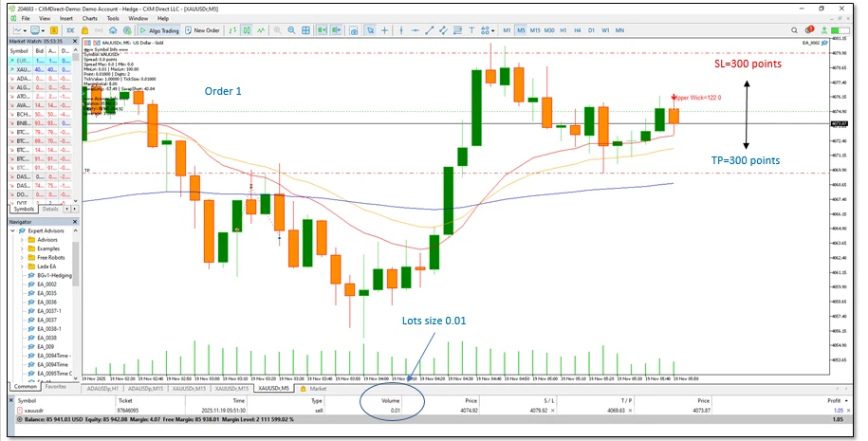Open the File menu
The width and height of the screenshot is (868, 441).
26,18
